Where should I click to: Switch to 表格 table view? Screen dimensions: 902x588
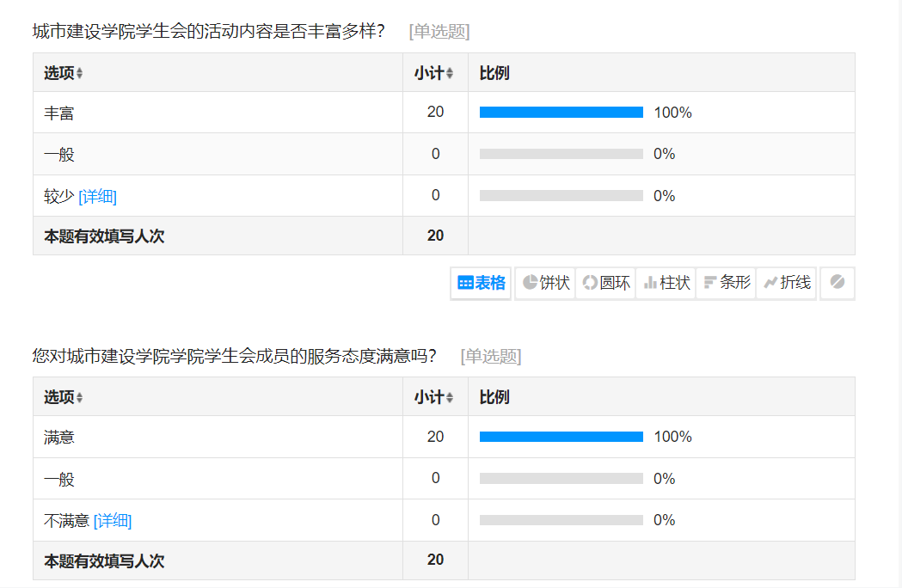click(481, 283)
